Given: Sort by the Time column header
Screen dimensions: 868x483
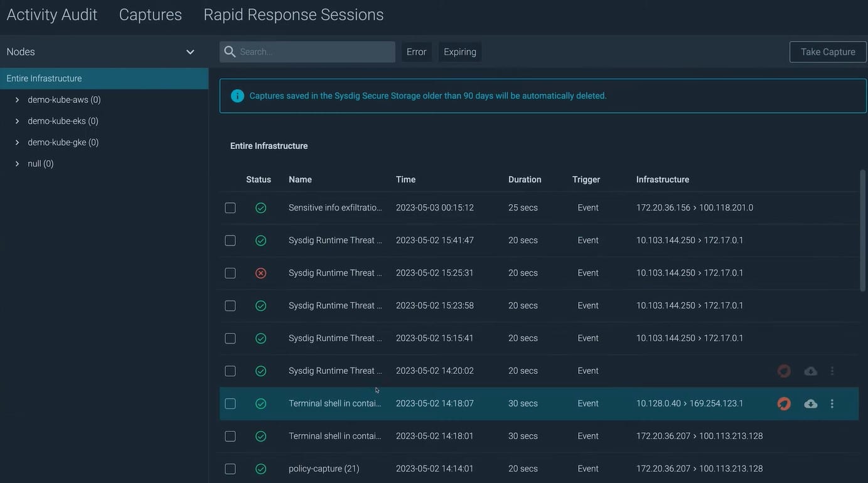Looking at the screenshot, I should (x=405, y=180).
